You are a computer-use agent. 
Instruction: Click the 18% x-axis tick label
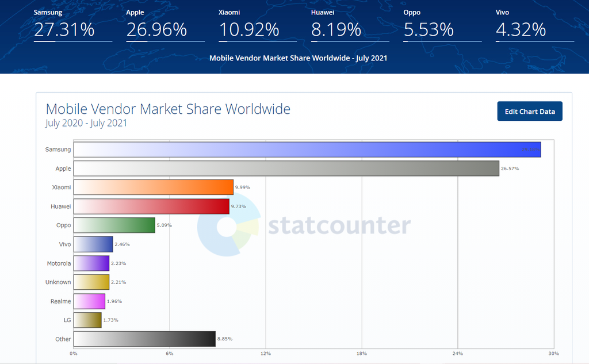362,354
